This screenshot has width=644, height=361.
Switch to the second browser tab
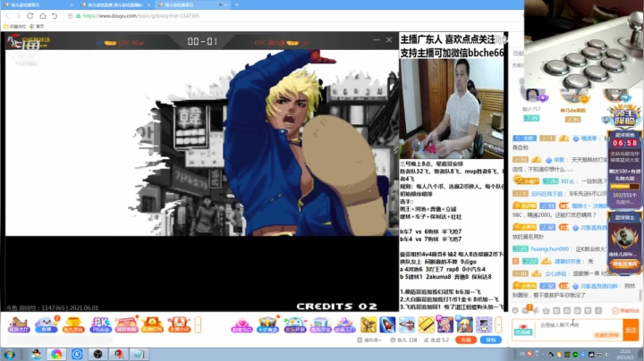click(x=115, y=5)
